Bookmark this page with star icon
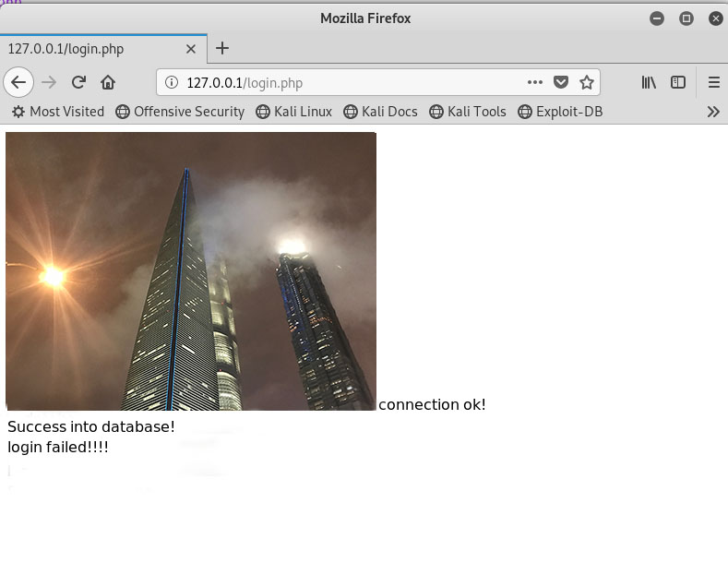Viewport: 728px width, 563px height. pos(587,82)
